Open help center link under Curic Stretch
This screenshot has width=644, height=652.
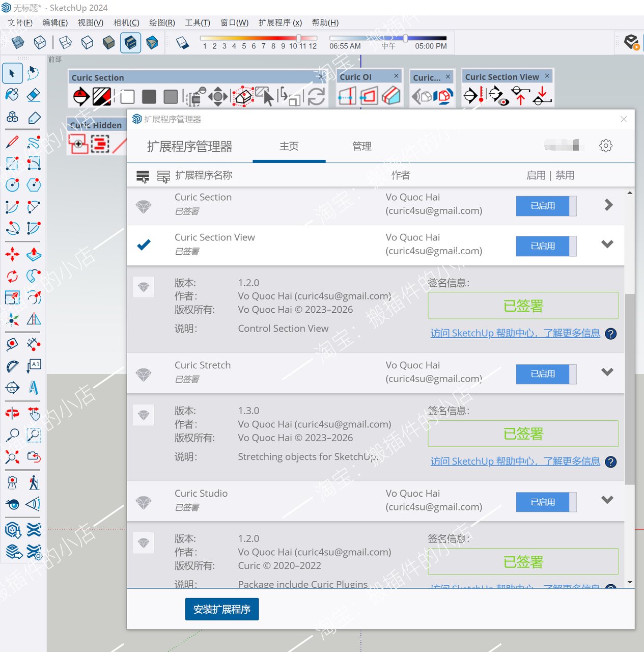click(x=515, y=461)
